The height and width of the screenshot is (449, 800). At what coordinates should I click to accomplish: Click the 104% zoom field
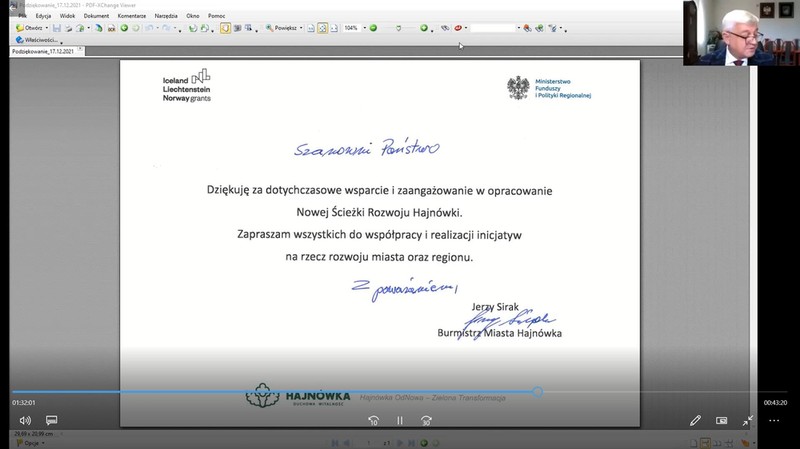coord(352,28)
